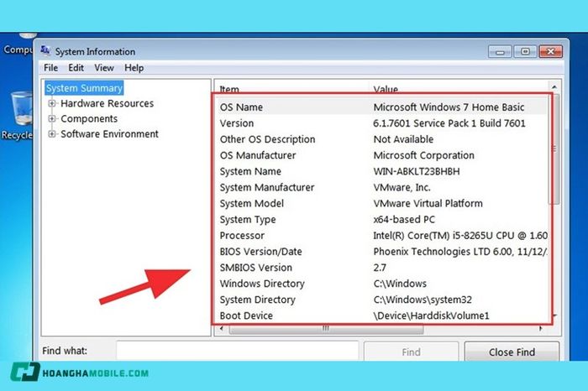The image size is (588, 391).
Task: Select the Other OS Description row
Action: 382,139
